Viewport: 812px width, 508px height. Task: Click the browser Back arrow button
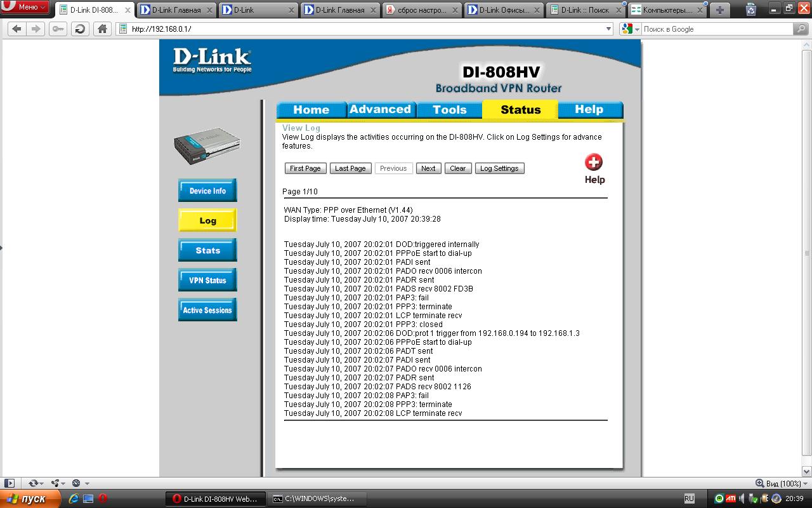click(16, 29)
